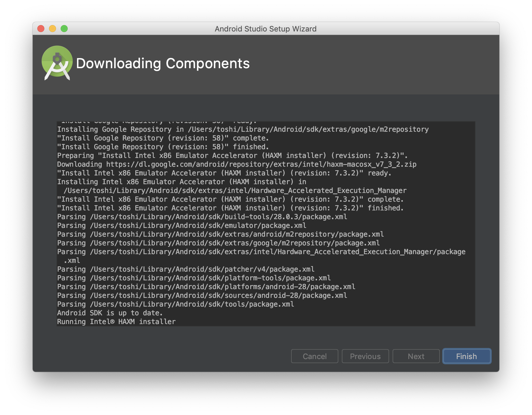
Task: Click the log line 'Running Intel® HAXM installer'
Action: click(x=116, y=322)
